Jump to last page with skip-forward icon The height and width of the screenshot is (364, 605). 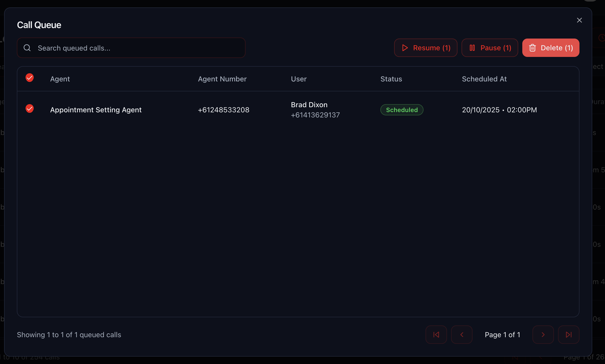(x=569, y=335)
